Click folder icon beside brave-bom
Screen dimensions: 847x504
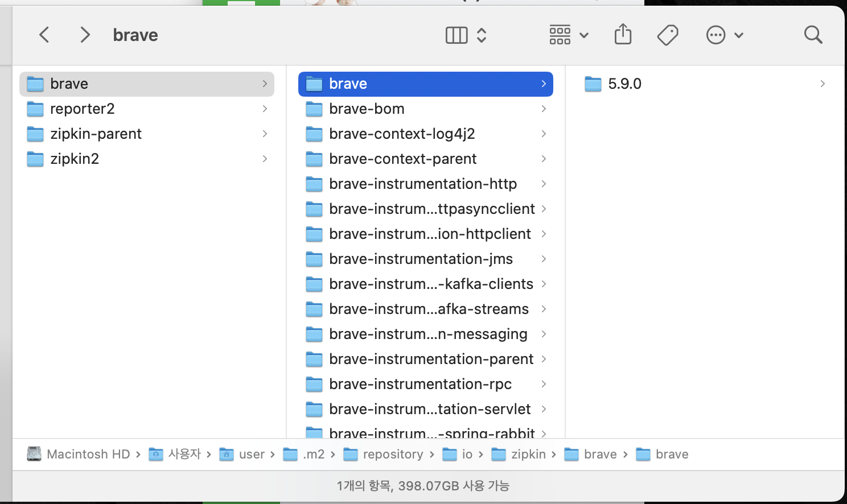coord(314,109)
